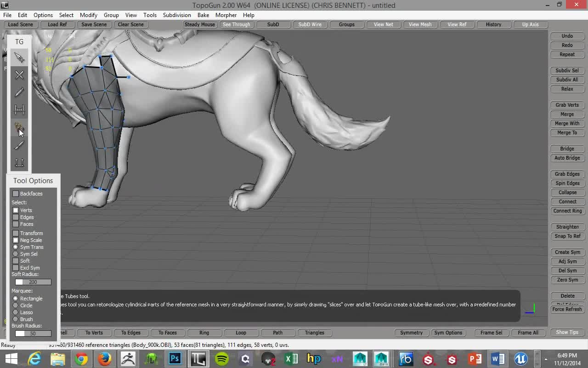Enable the Backfaces checkbox
Viewport: 588px width, 368px height.
[16, 194]
